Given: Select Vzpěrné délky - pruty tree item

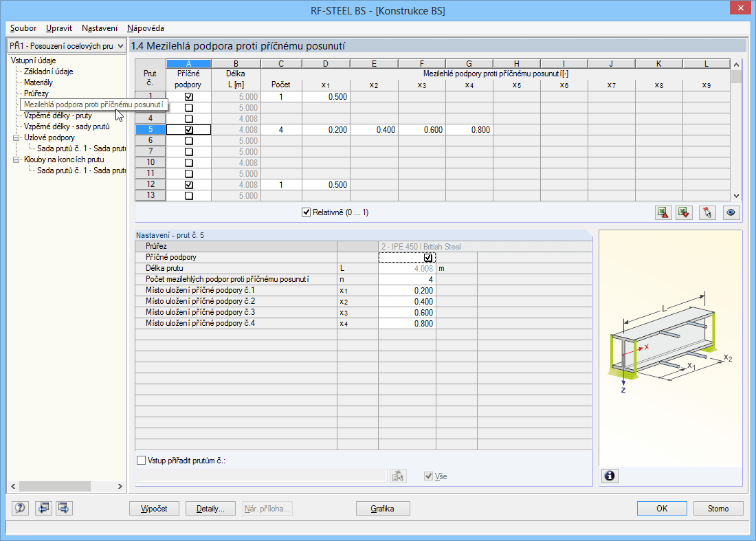Looking at the screenshot, I should click(58, 115).
